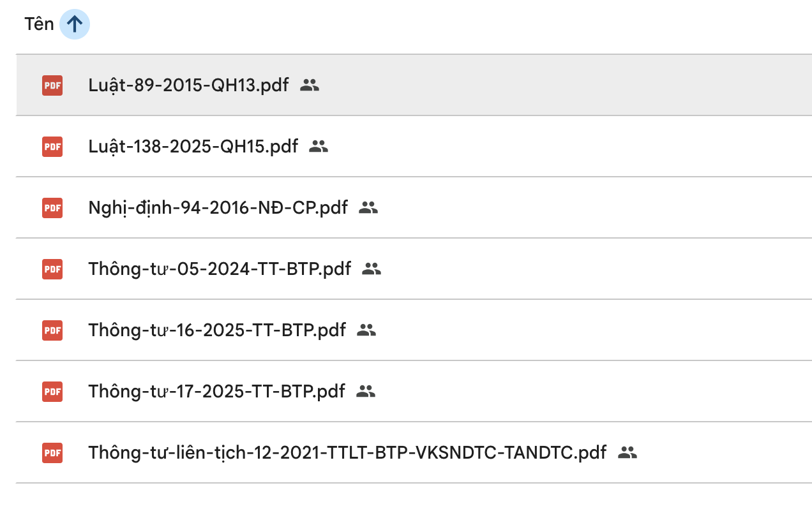Click PDF icon of Luật-138-2025-QH15.pdf
812x518 pixels.
(52, 147)
